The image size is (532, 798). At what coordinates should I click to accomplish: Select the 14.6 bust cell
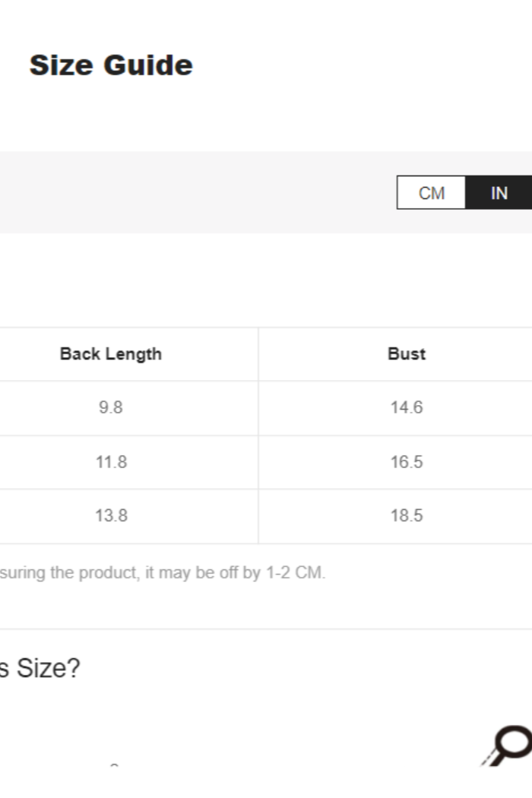coord(407,408)
